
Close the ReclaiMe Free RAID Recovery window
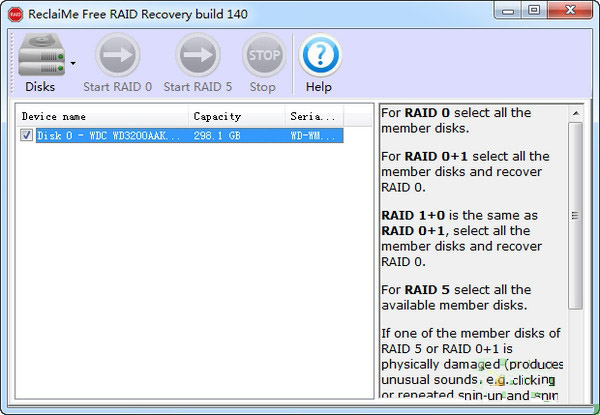pos(571,12)
